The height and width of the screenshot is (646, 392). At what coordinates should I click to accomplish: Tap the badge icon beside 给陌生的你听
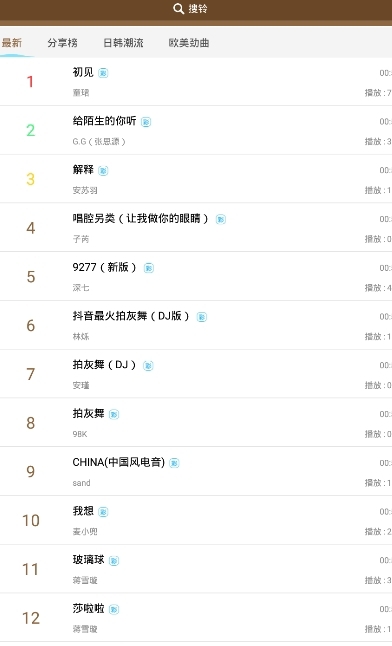click(146, 122)
